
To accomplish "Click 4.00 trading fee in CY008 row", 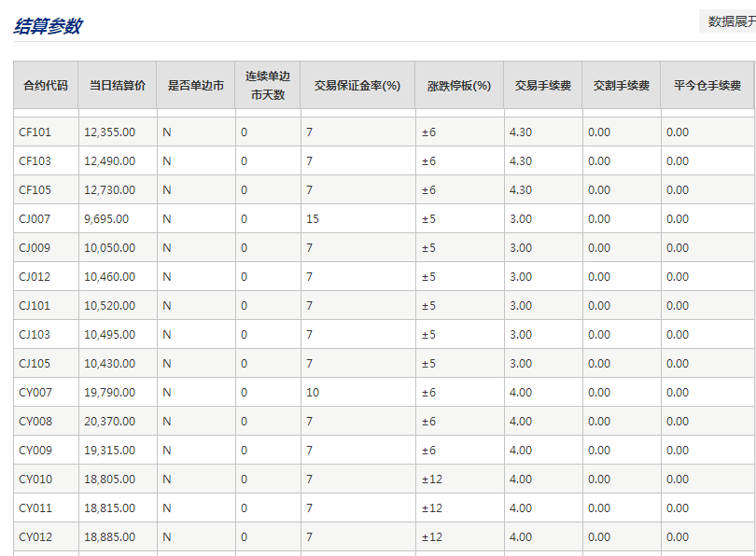I will 521,421.
